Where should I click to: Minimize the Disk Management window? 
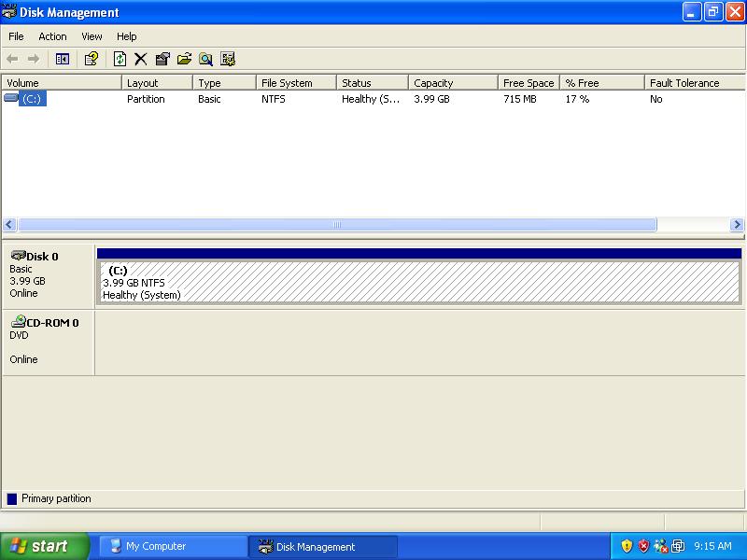pyautogui.click(x=692, y=12)
